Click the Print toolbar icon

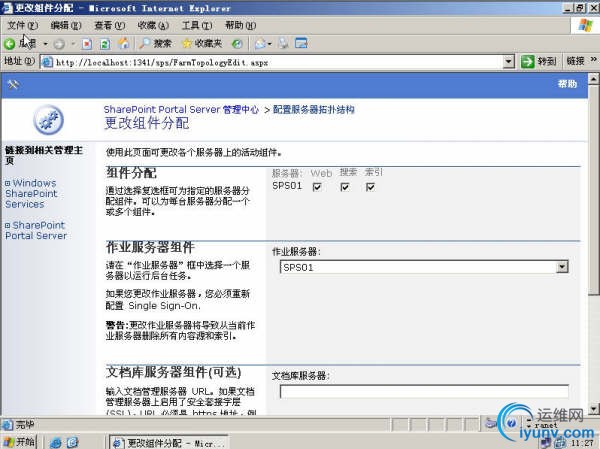[x=284, y=44]
